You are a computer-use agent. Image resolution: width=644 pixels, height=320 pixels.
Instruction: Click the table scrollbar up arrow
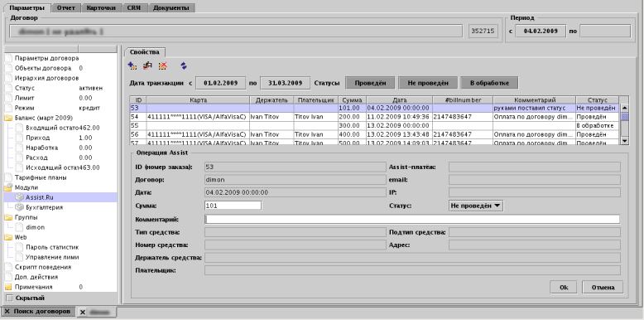click(x=624, y=108)
